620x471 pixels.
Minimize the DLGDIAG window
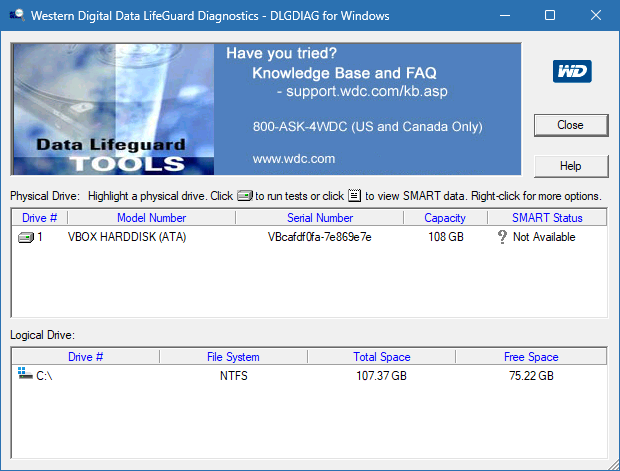pos(505,15)
